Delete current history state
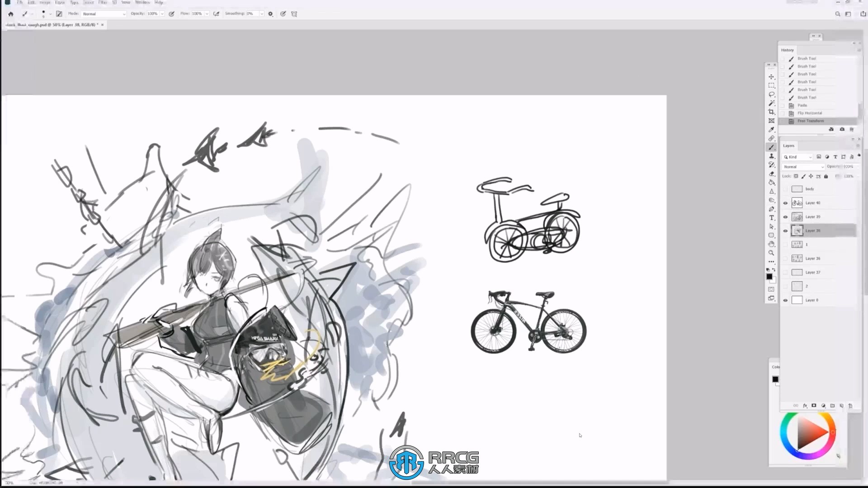Viewport: 868px width, 488px height. point(852,129)
